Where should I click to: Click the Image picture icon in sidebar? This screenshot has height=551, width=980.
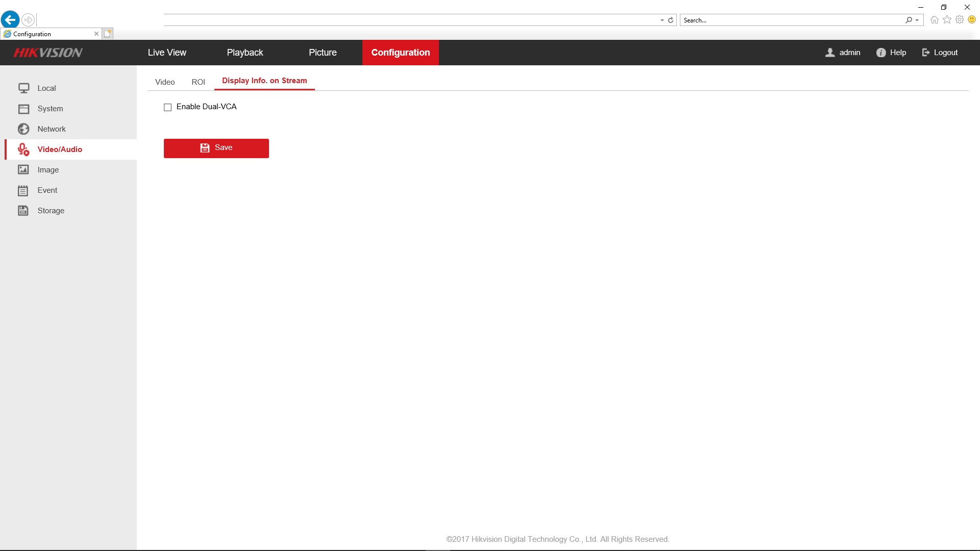coord(23,170)
